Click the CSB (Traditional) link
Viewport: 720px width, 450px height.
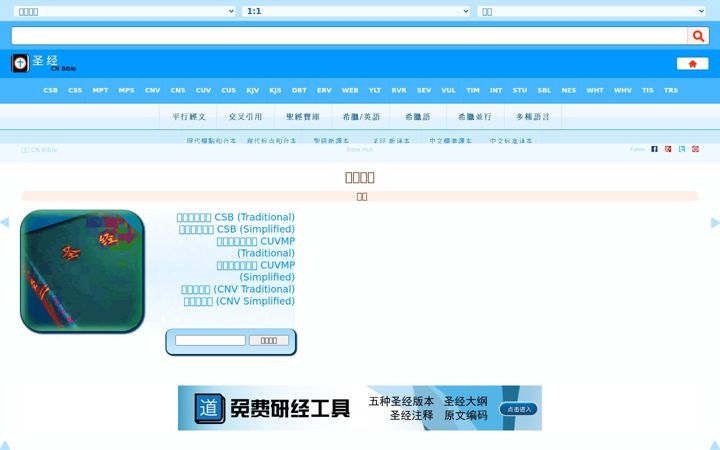point(236,217)
